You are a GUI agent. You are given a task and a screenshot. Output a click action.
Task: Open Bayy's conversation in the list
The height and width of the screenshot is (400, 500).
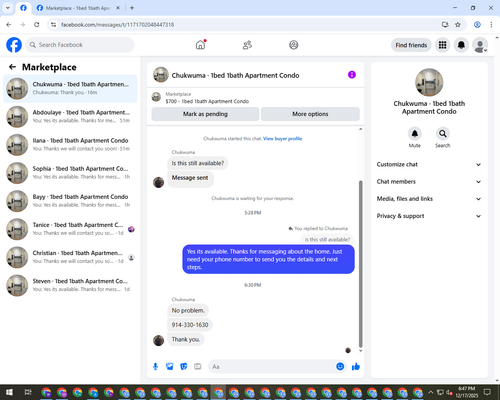pos(70,201)
